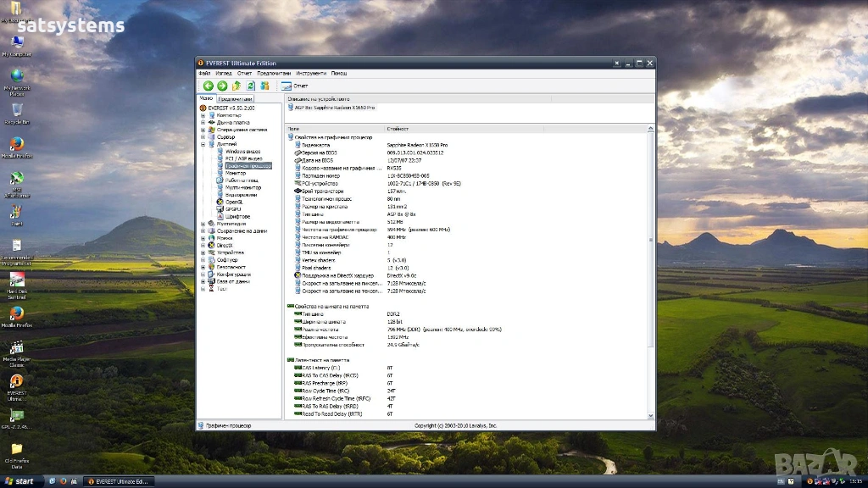Screen dimensions: 868x488
Task: Click the Up one level toolbar icon
Action: 236,86
